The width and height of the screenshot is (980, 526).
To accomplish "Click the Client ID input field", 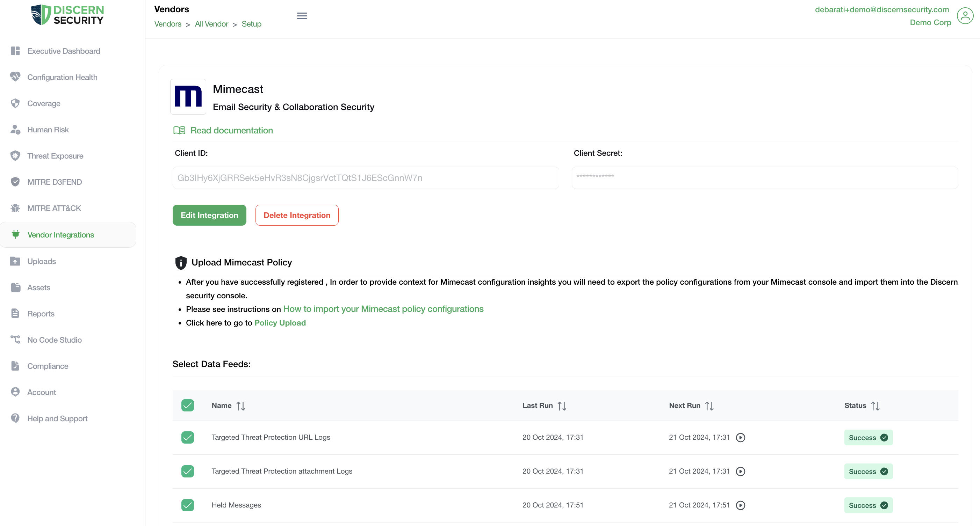I will pyautogui.click(x=366, y=178).
